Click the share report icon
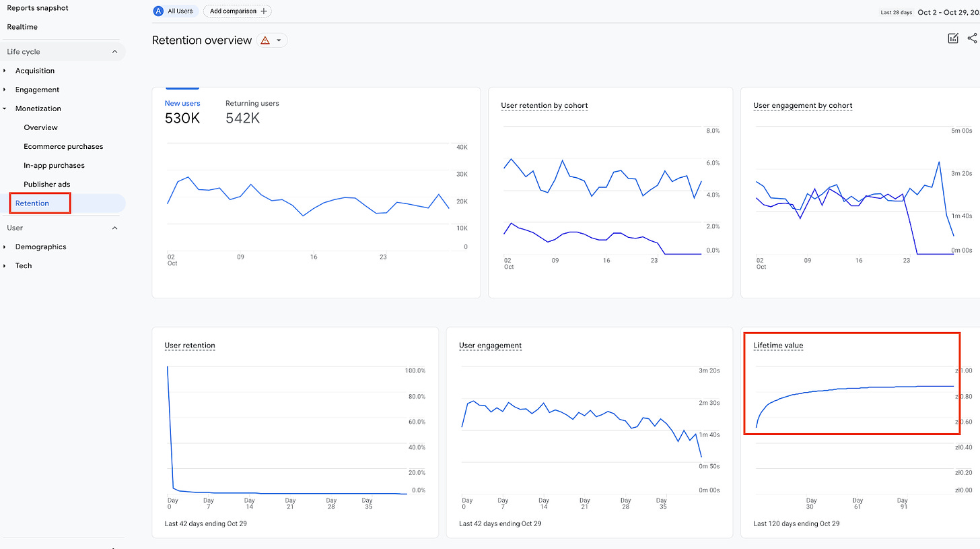Image resolution: width=980 pixels, height=549 pixels. coord(973,38)
